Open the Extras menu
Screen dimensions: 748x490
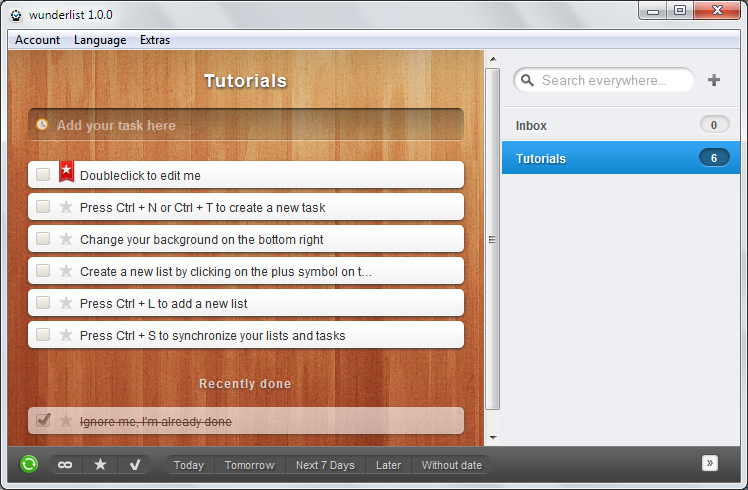point(155,40)
